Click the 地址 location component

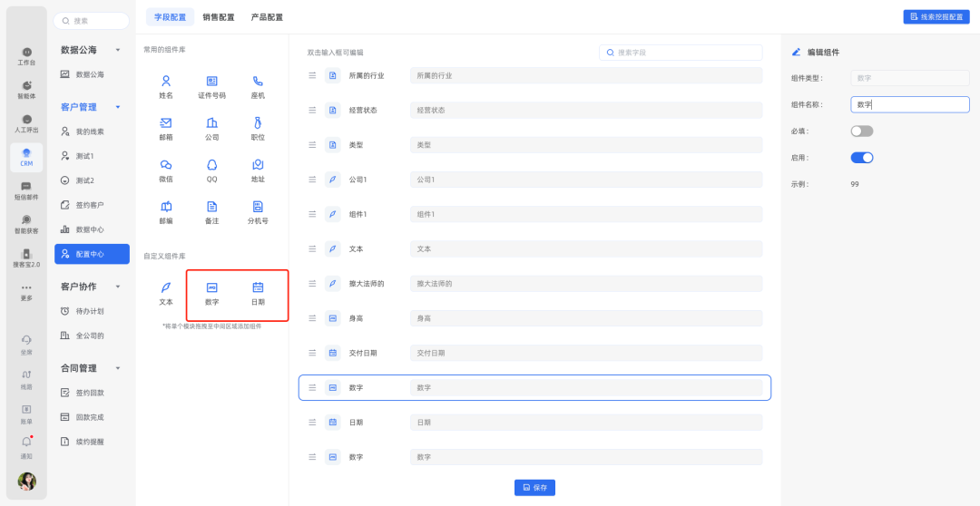(x=258, y=165)
